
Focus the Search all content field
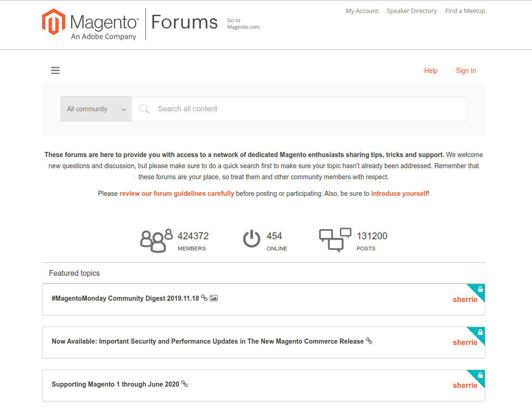tap(299, 109)
